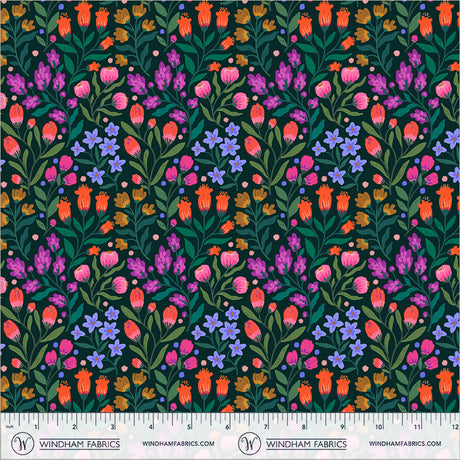The width and height of the screenshot is (460, 460).
Task: Pick the 11-inch marker on the ruler
Action: tap(417, 427)
